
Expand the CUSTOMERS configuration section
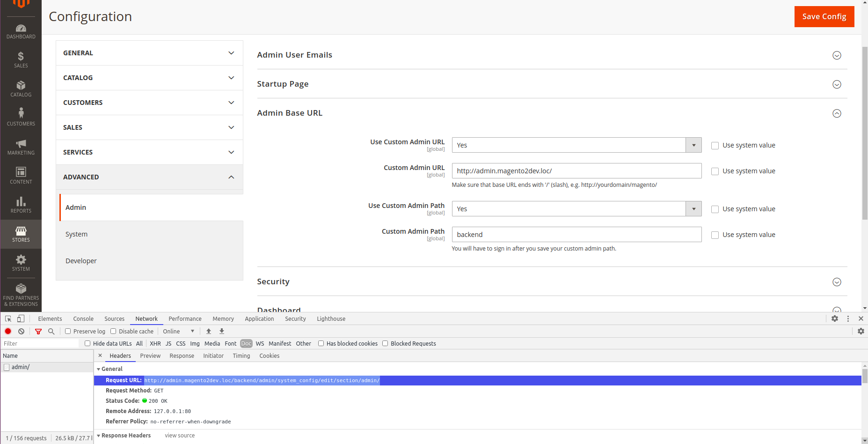[x=149, y=103]
